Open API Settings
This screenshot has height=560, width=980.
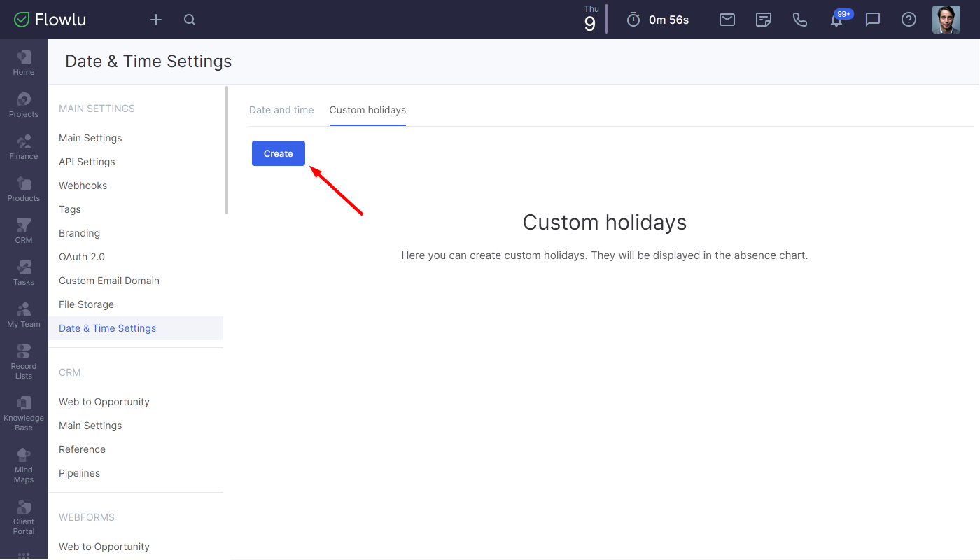[87, 162]
